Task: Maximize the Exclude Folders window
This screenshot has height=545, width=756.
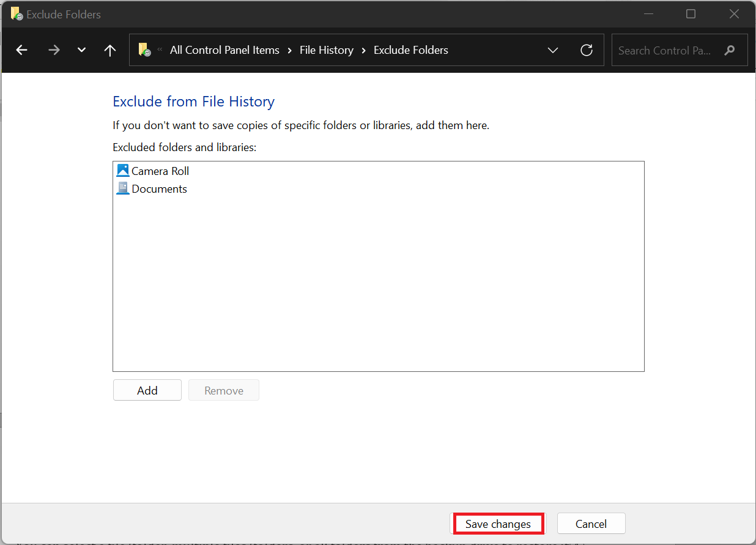Action: [691, 13]
